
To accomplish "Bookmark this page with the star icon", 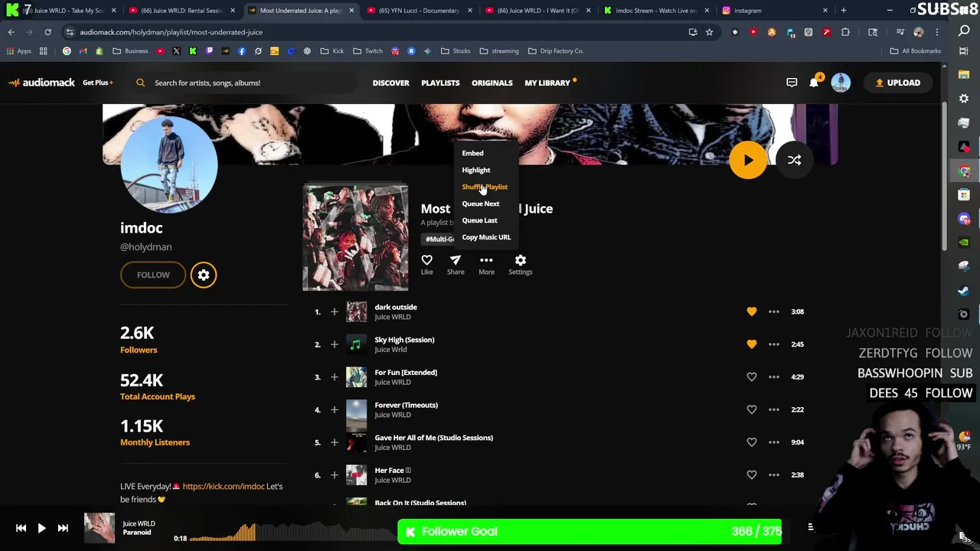I will tap(709, 32).
